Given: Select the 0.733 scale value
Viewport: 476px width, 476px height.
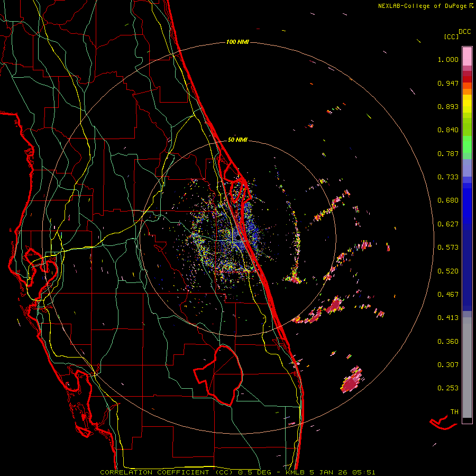Looking at the screenshot, I should pos(448,177).
